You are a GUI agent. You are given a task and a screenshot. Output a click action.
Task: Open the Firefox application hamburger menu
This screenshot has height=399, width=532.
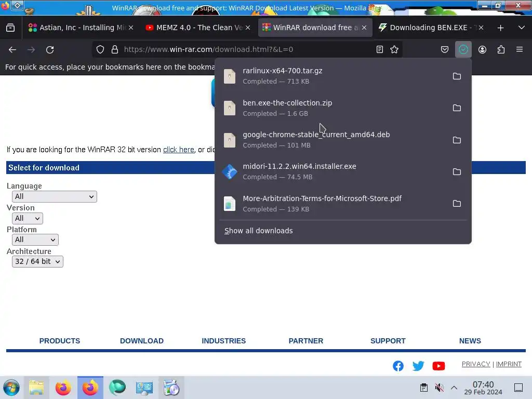(x=520, y=49)
